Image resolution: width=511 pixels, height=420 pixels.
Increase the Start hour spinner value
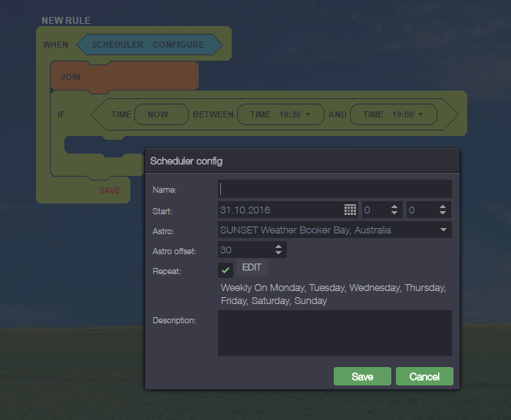[394, 207]
